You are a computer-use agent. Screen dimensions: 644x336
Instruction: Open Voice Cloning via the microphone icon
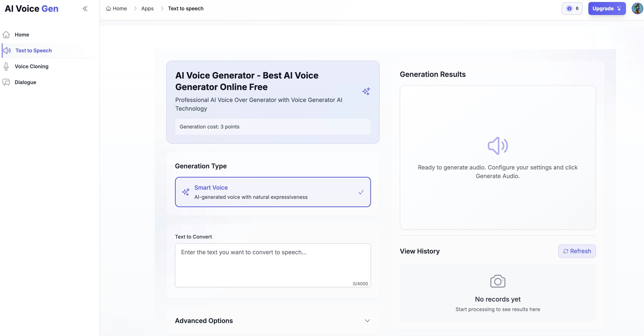point(6,66)
